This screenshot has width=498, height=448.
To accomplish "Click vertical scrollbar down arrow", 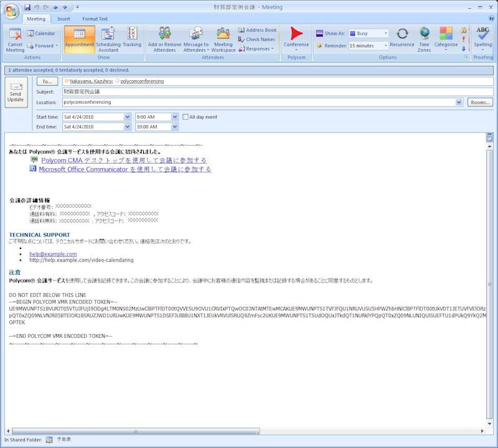I will tap(489, 424).
